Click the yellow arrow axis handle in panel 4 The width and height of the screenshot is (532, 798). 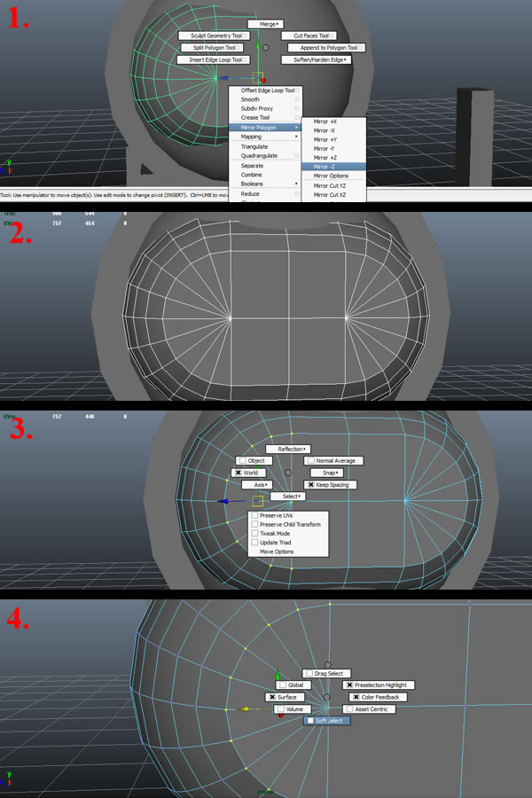(x=246, y=709)
